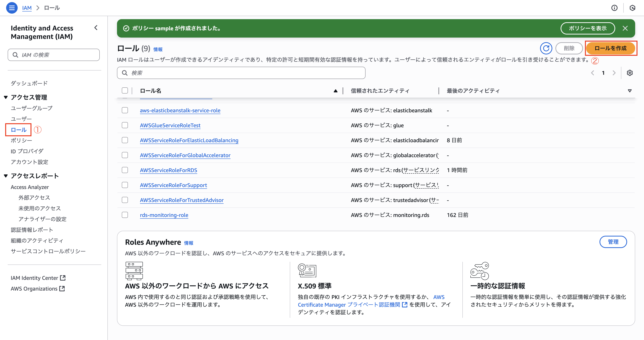Open the AWSServiceRoleForRDS link
The height and width of the screenshot is (340, 644).
(169, 170)
